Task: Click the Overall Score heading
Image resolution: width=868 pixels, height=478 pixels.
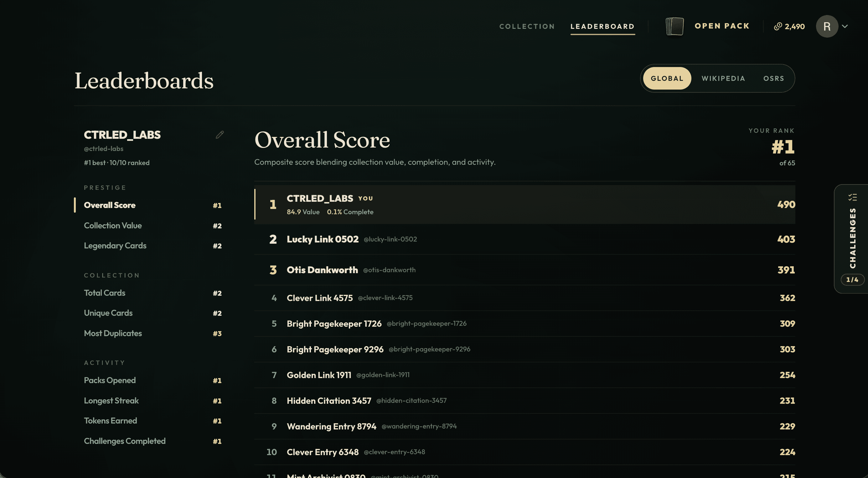Action: point(322,140)
